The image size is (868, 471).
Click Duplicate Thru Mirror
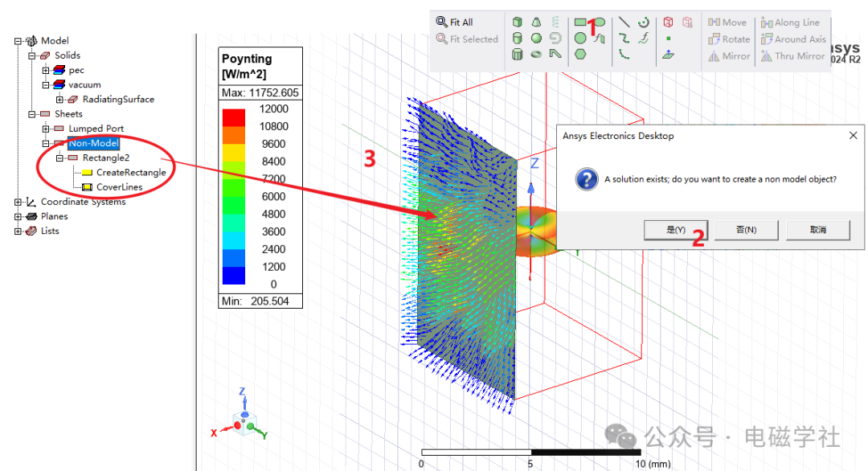pyautogui.click(x=792, y=56)
